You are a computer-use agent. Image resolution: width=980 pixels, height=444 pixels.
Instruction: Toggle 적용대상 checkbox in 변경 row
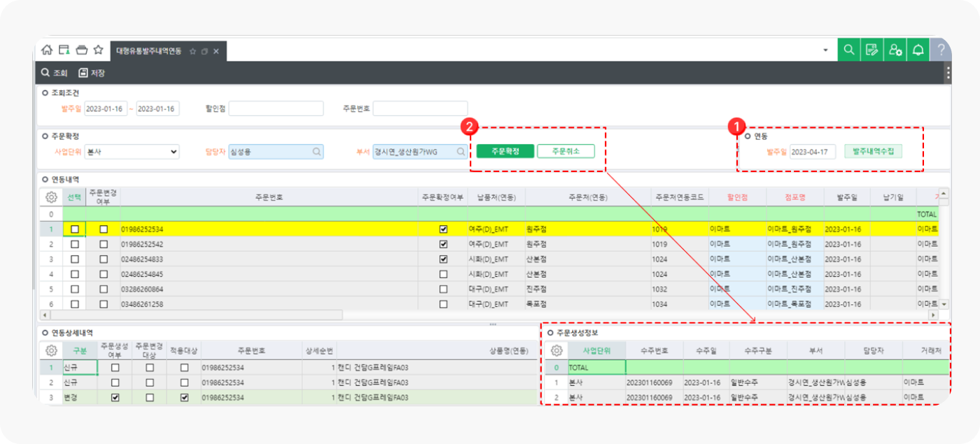pyautogui.click(x=184, y=398)
